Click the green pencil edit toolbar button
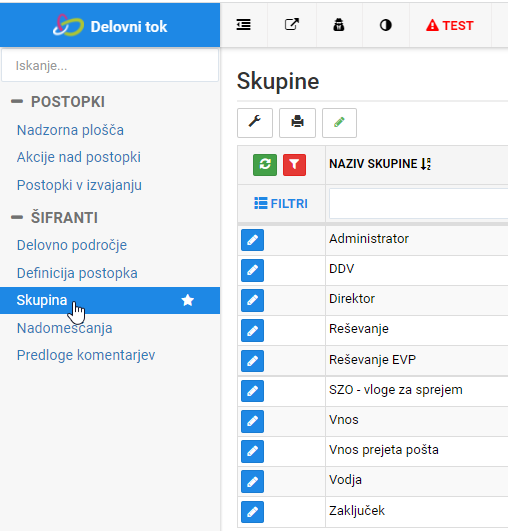This screenshot has height=531, width=508. point(339,123)
